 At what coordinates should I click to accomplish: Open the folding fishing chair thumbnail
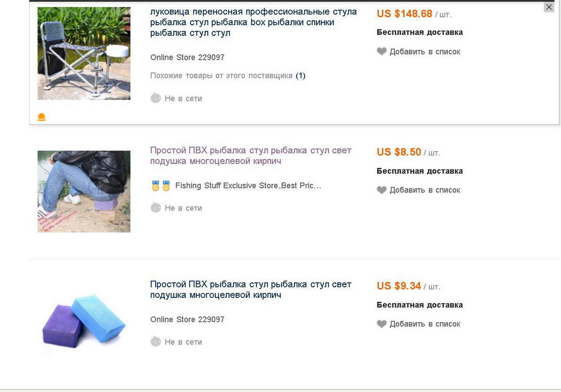click(x=84, y=53)
